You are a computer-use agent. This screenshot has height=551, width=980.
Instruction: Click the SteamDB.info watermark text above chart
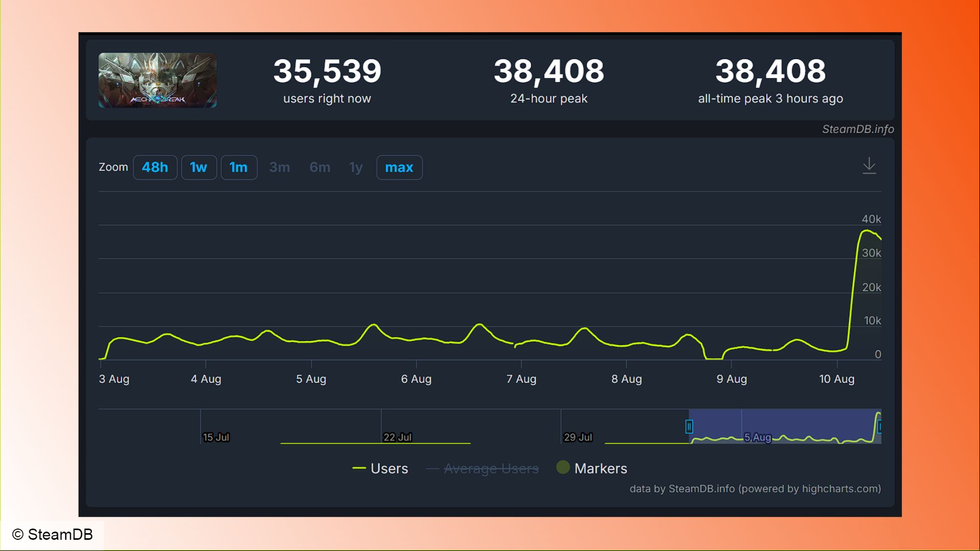click(x=858, y=129)
